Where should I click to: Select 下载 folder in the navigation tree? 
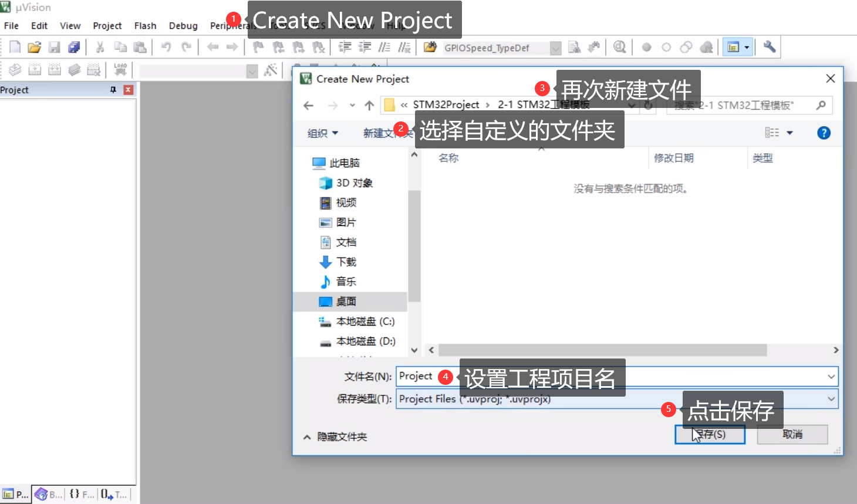pos(338,262)
